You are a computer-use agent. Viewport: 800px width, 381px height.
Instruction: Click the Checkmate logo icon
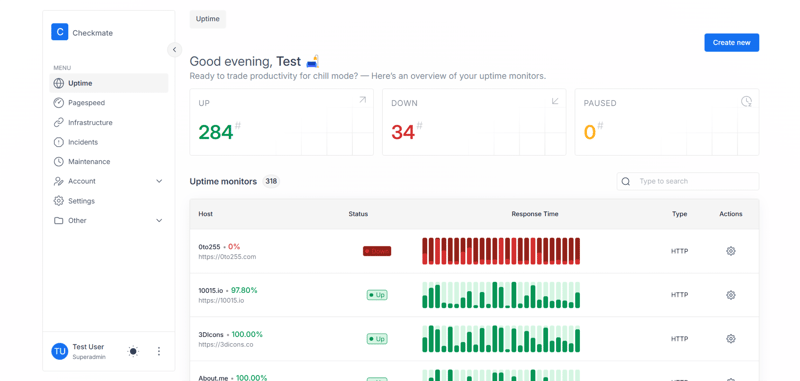(x=60, y=32)
